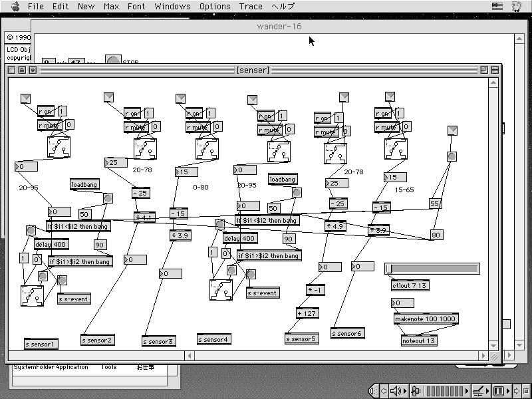
Task: Select the * 4.1 multiply object
Action: pyautogui.click(x=144, y=217)
